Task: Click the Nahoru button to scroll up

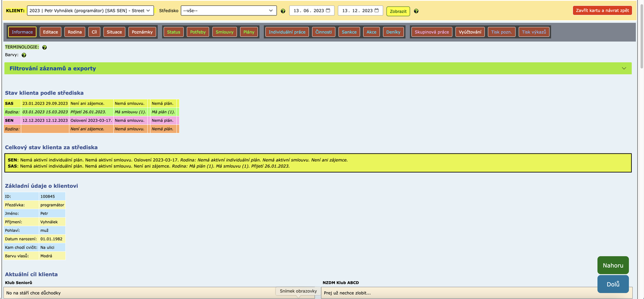Action: pos(613,265)
